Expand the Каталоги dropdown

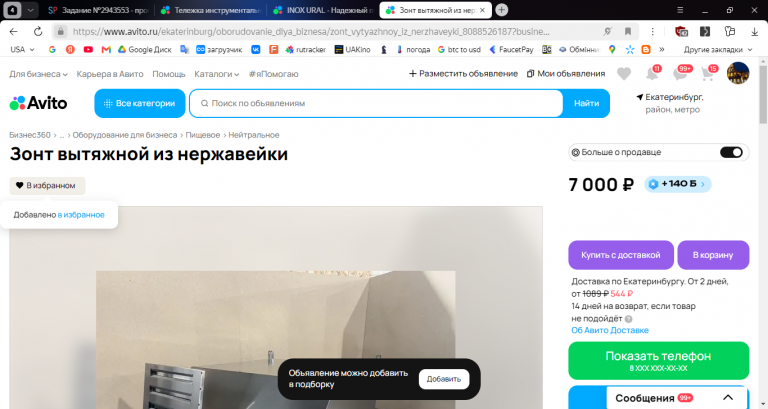tap(216, 74)
